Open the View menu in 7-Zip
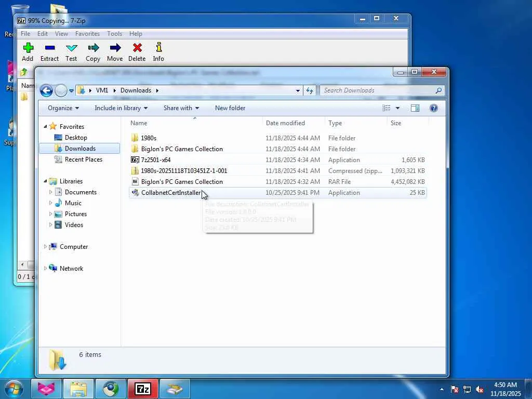The image size is (532, 399). coord(61,34)
